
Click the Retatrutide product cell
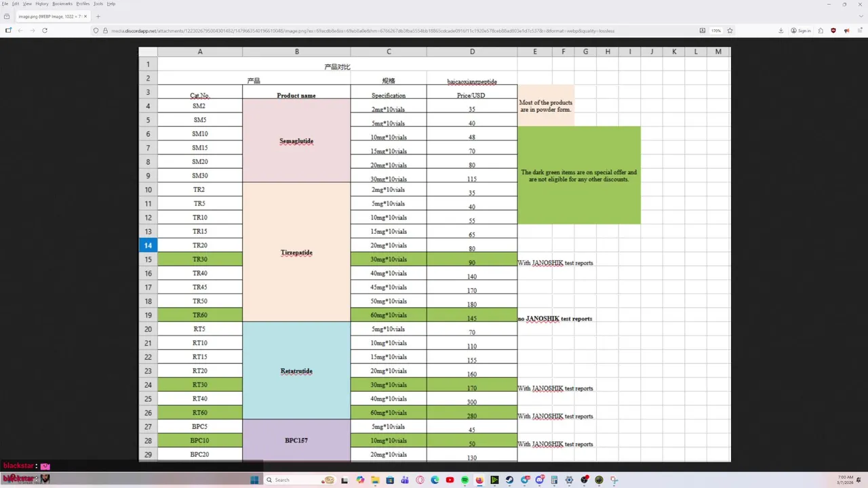(296, 371)
